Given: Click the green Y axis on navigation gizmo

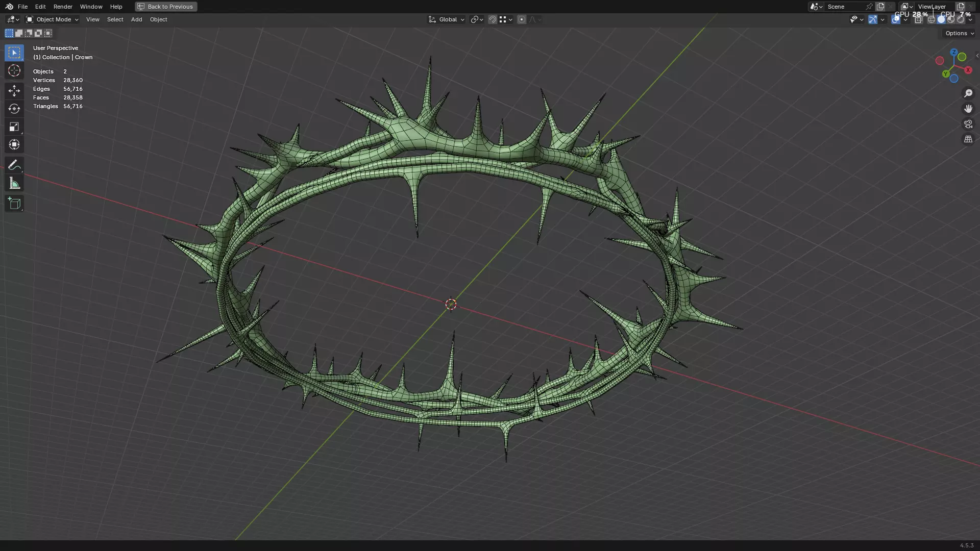Looking at the screenshot, I should [946, 74].
